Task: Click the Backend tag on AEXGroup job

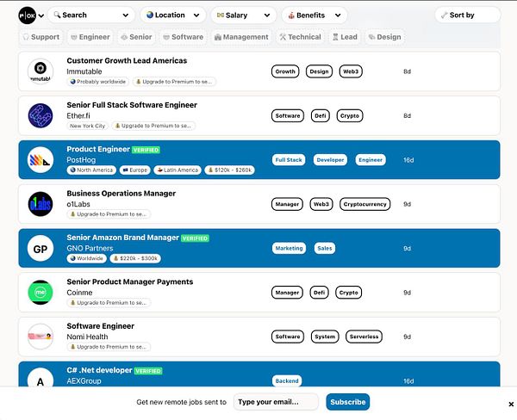Action: click(x=287, y=380)
